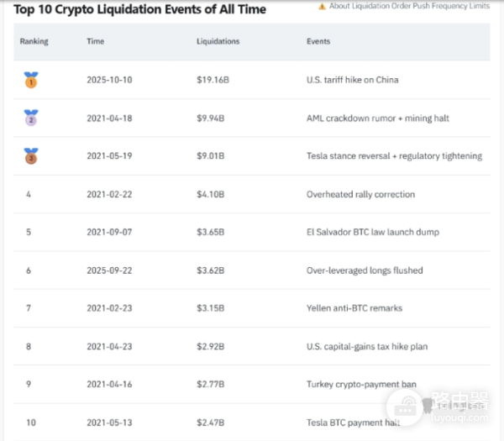The image size is (504, 441).
Task: Click the Overheated rally correction row
Action: (x=360, y=194)
